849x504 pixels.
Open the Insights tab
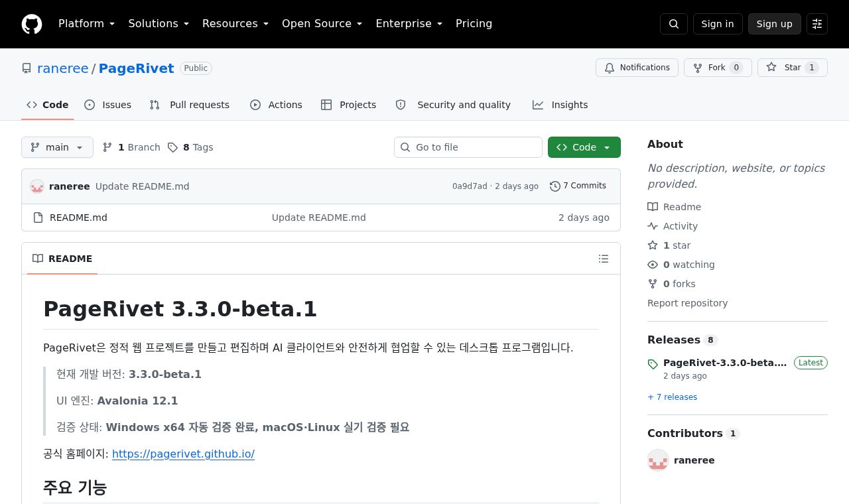coord(560,105)
